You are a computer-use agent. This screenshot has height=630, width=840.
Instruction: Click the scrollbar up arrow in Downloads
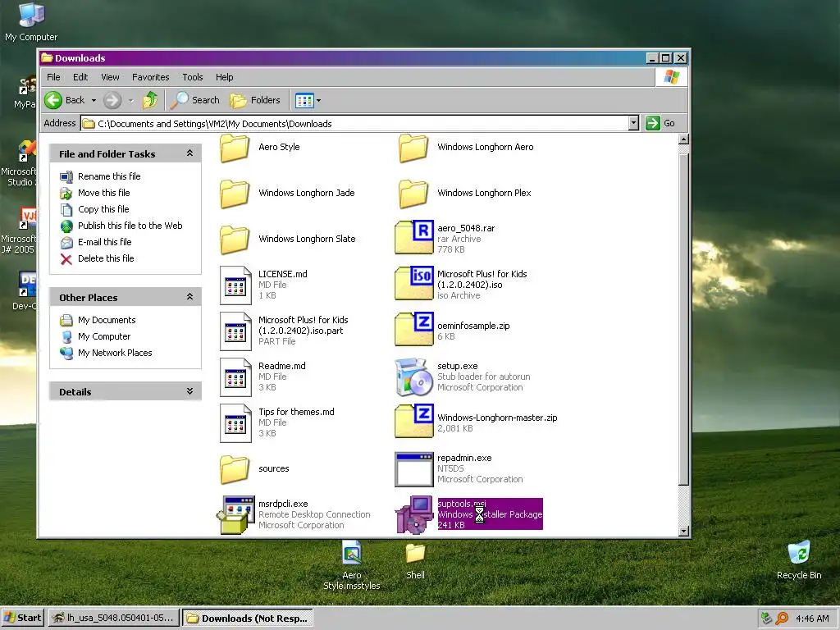[x=683, y=139]
